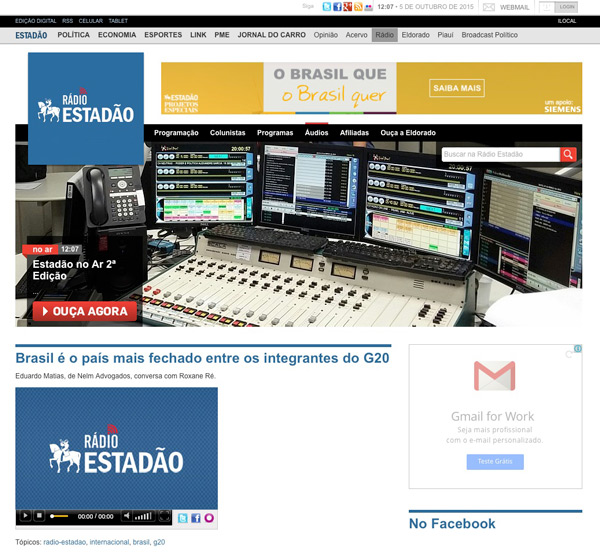The image size is (600, 557).
Task: Open the Áudios menu tab
Action: coord(316,133)
